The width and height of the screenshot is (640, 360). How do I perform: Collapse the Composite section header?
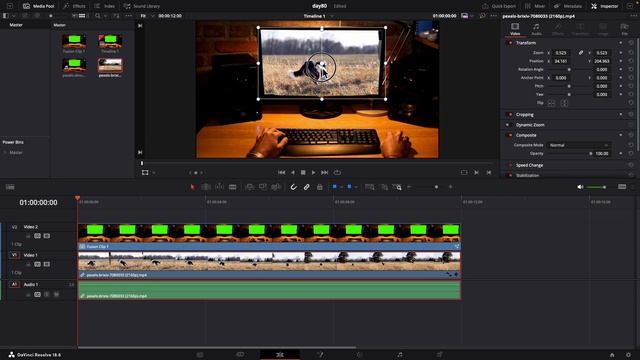coord(526,135)
